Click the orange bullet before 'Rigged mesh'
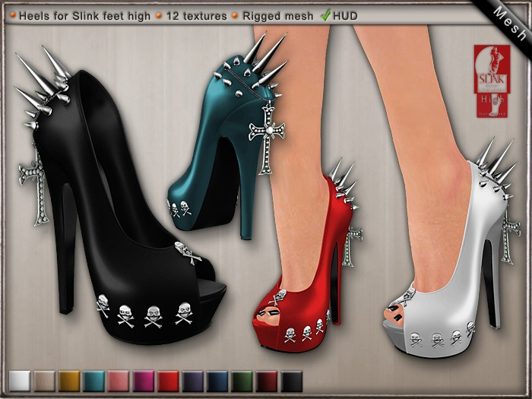Viewport: 532px width, 399px height. 235,16
